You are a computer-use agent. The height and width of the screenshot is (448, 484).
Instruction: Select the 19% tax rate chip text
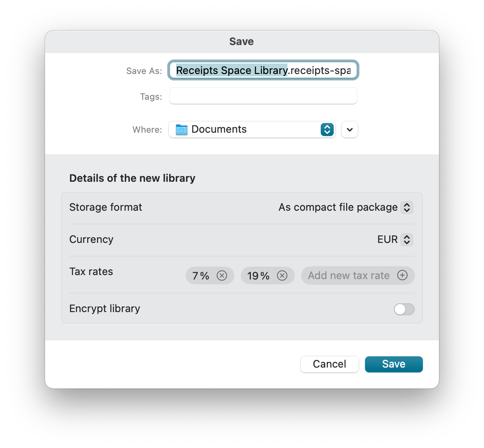[x=258, y=276]
